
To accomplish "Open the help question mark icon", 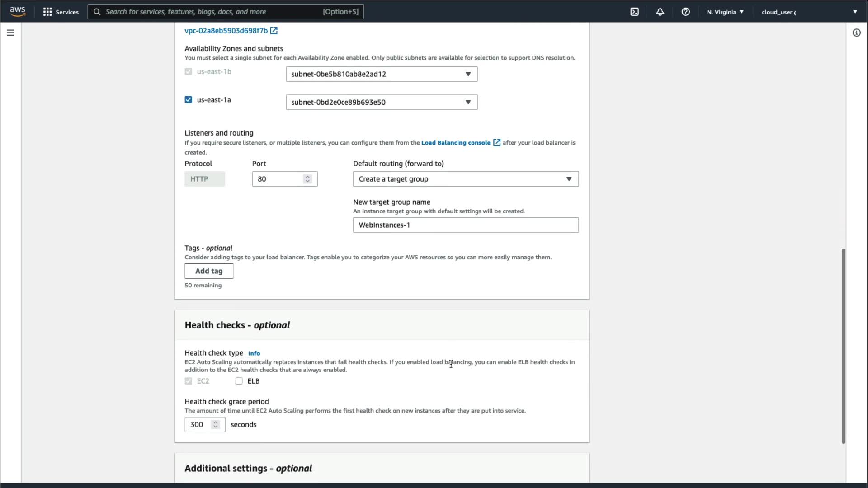I will (685, 12).
